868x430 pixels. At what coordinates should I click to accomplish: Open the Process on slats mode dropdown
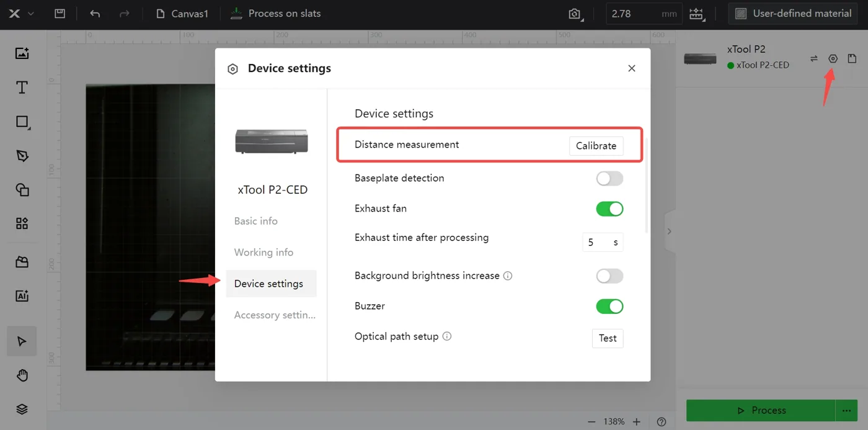(x=275, y=13)
